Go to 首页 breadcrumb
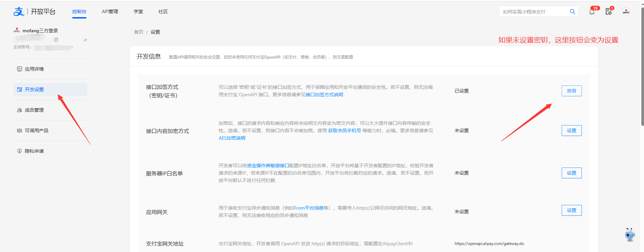This screenshot has width=644, height=252. click(x=138, y=32)
